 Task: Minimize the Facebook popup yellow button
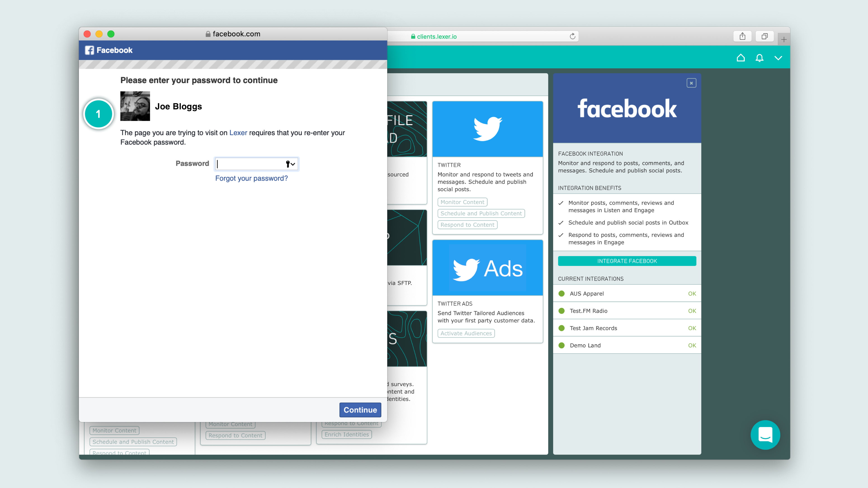point(99,34)
